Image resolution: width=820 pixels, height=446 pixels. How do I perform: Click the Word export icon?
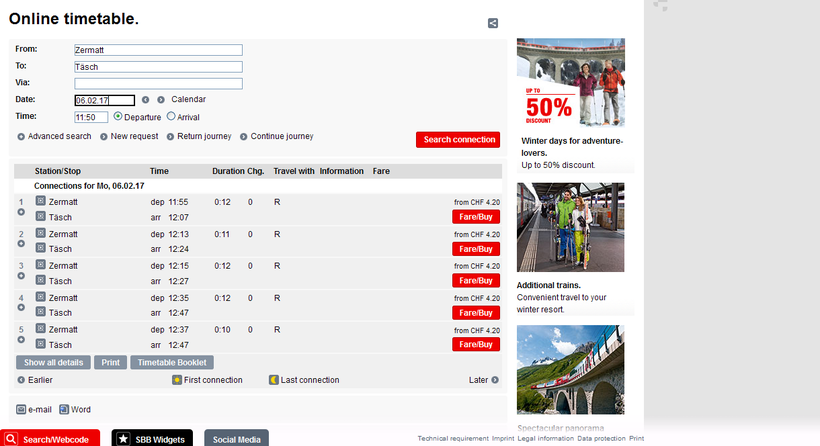pos(64,409)
